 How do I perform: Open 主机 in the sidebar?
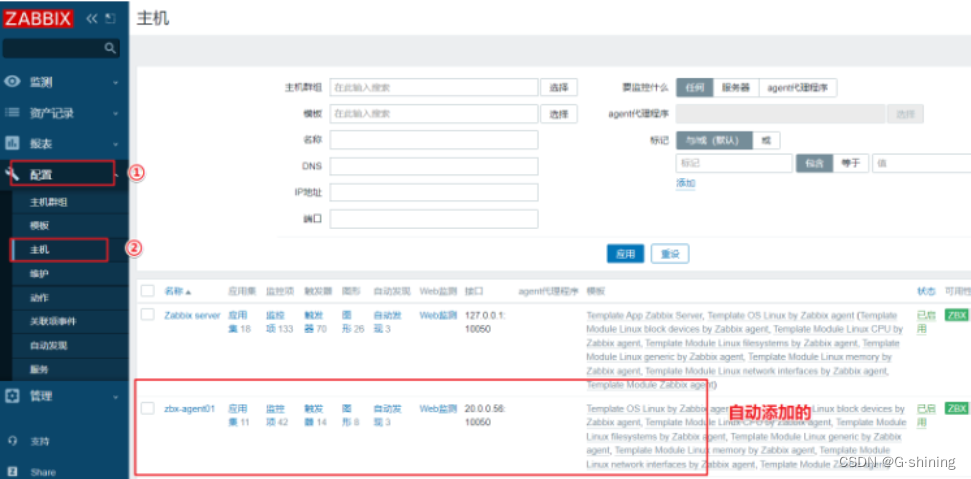coord(39,249)
